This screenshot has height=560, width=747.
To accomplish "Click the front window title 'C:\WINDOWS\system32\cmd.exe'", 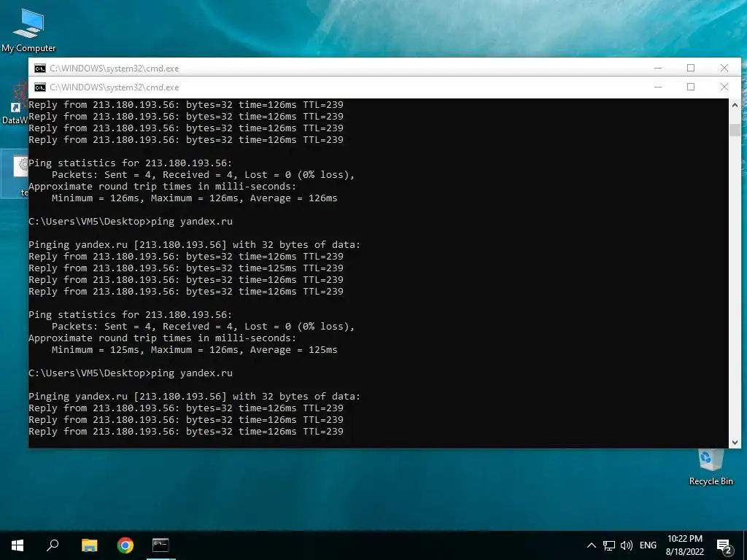I will 115,87.
